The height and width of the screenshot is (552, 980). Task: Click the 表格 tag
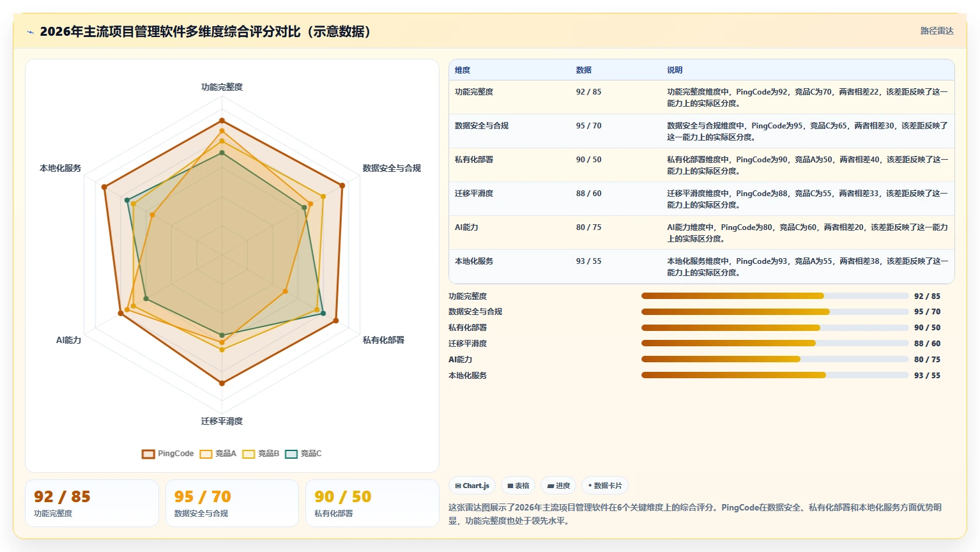pyautogui.click(x=518, y=486)
